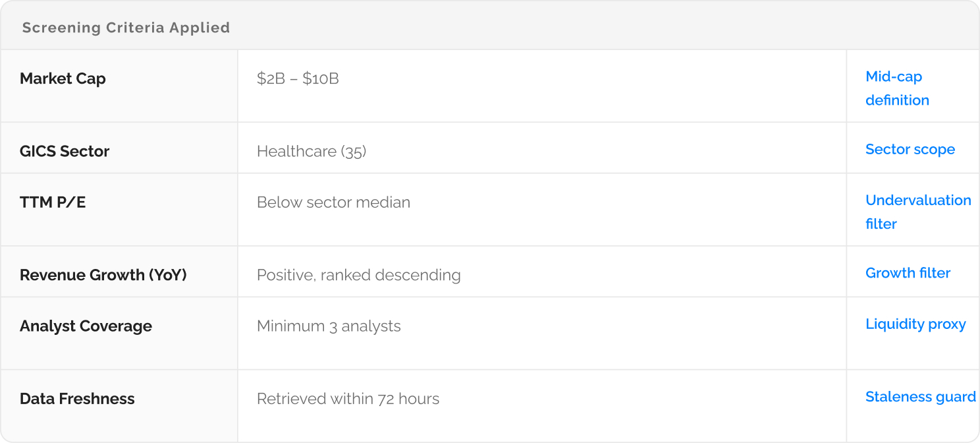
Task: Click the Liquidity proxy link
Action: [x=915, y=324]
